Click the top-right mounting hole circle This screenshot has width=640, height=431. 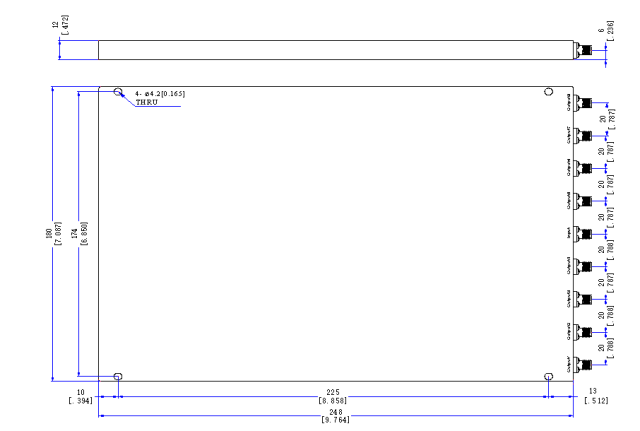(x=549, y=91)
